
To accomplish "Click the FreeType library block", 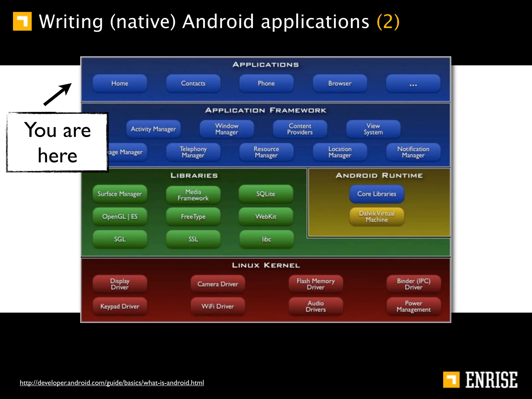I will (x=193, y=217).
